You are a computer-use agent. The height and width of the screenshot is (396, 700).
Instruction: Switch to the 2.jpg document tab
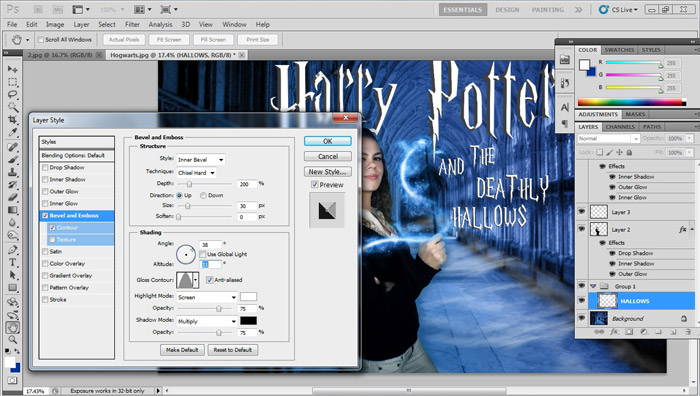[60, 55]
